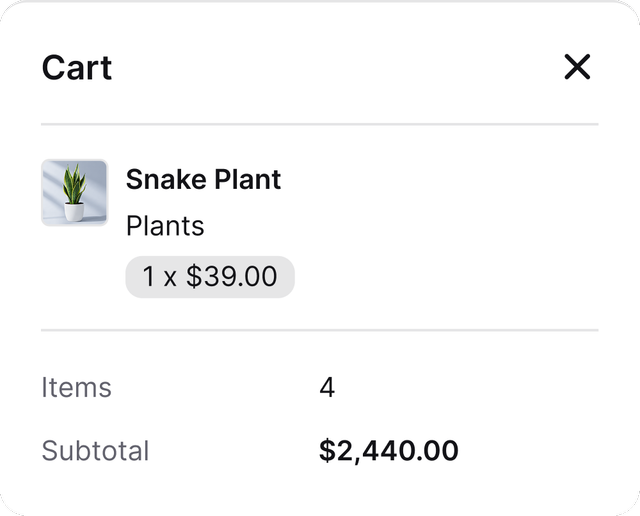Screen dimensions: 640x516
Task: Close the Cart panel with the X
Action: [x=577, y=67]
